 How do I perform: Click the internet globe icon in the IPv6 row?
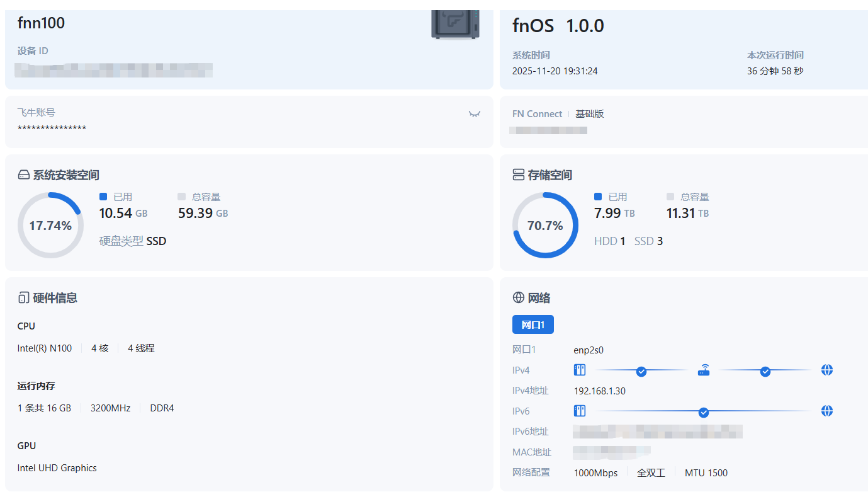827,411
